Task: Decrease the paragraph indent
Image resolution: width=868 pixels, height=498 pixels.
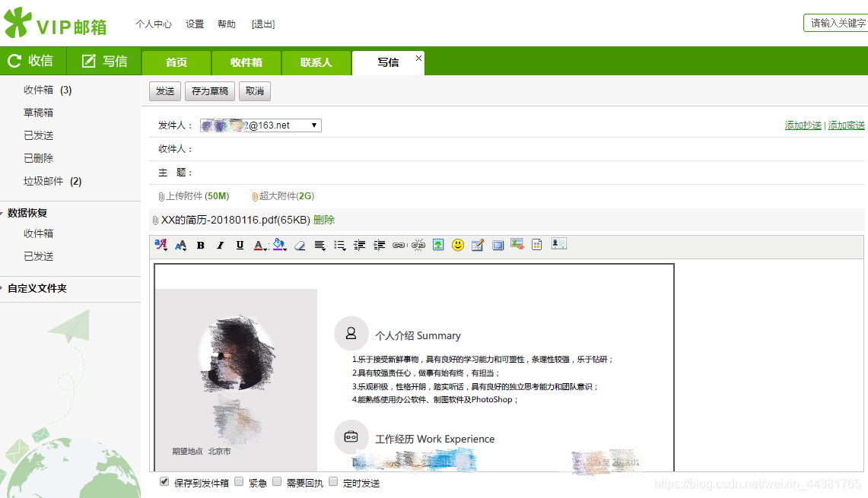Action: 359,245
